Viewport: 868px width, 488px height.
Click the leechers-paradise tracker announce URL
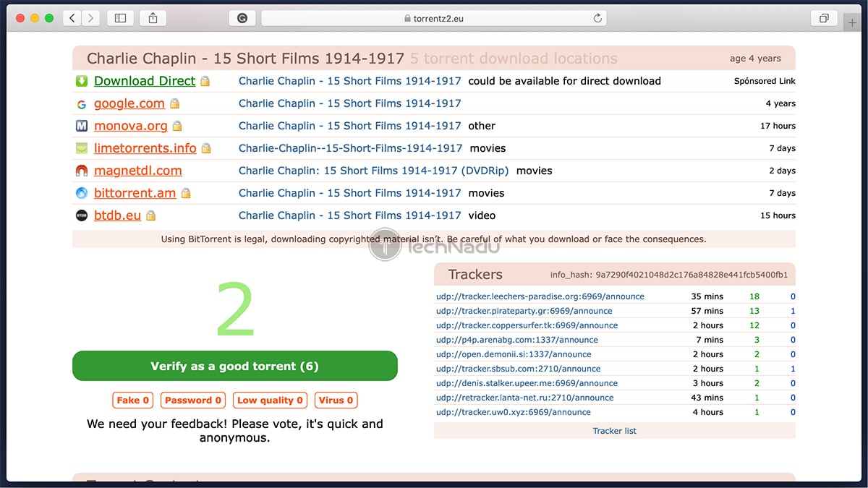point(540,296)
